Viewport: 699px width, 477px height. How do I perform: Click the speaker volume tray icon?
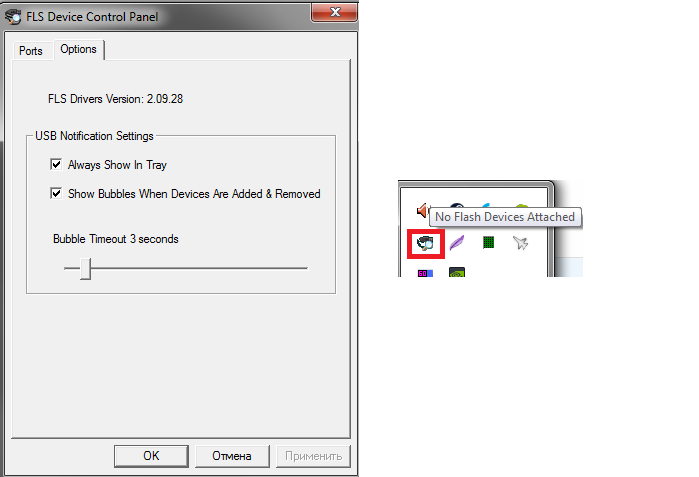tap(422, 210)
